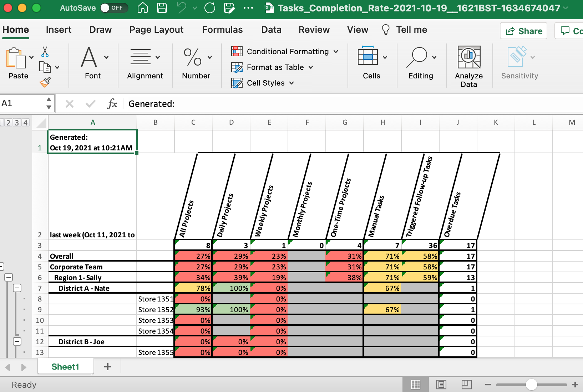The width and height of the screenshot is (583, 392).
Task: Click the Share button
Action: tap(523, 31)
